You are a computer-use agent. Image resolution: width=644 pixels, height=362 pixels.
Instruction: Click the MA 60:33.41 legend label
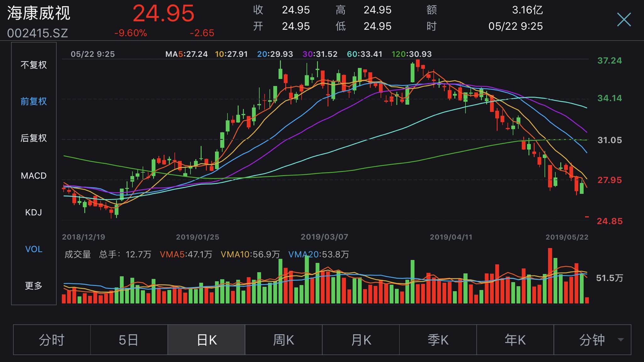(364, 54)
